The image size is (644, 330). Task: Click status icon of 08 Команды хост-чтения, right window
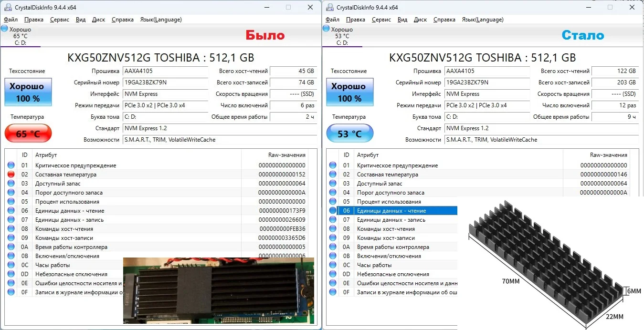point(333,229)
